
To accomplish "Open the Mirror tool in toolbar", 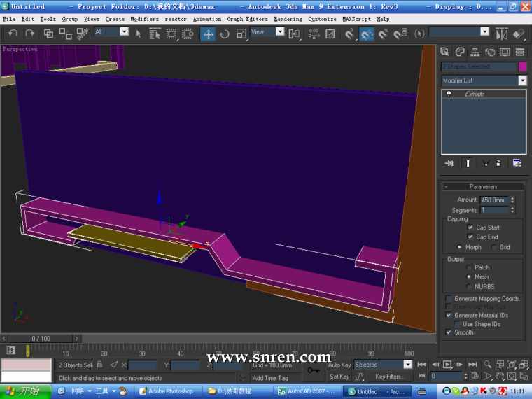I will (x=501, y=34).
